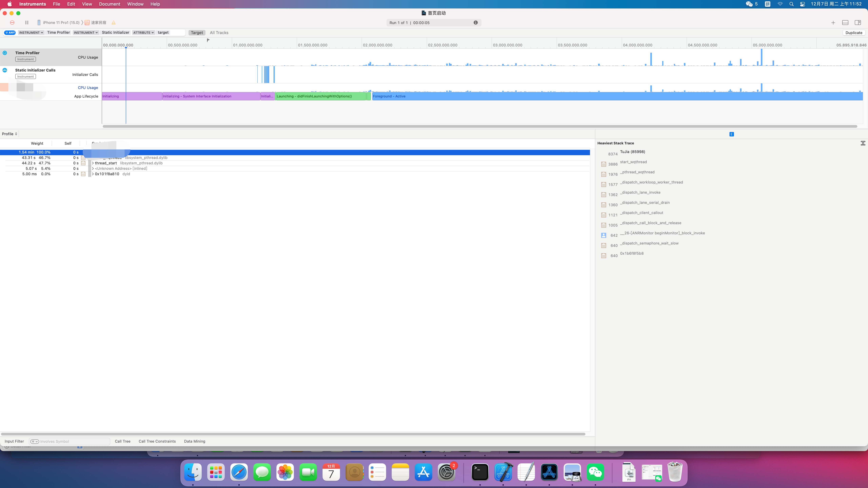
Task: Open Spotlight search in menu bar
Action: click(x=792, y=4)
